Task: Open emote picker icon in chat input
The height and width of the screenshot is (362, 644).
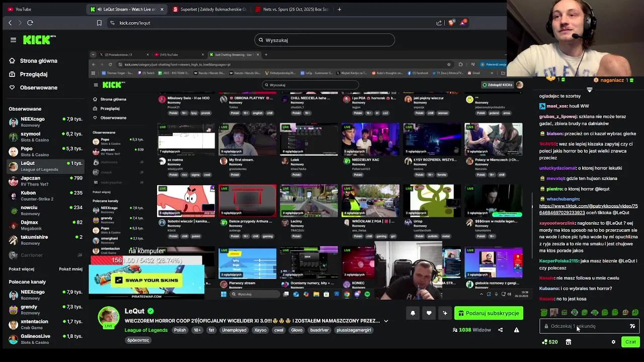Action: (632, 326)
